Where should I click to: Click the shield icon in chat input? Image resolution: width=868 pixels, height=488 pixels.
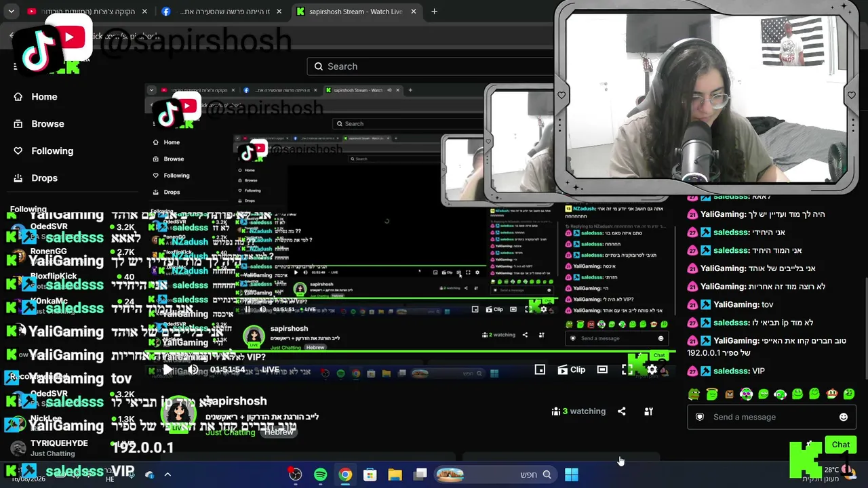pos(700,417)
